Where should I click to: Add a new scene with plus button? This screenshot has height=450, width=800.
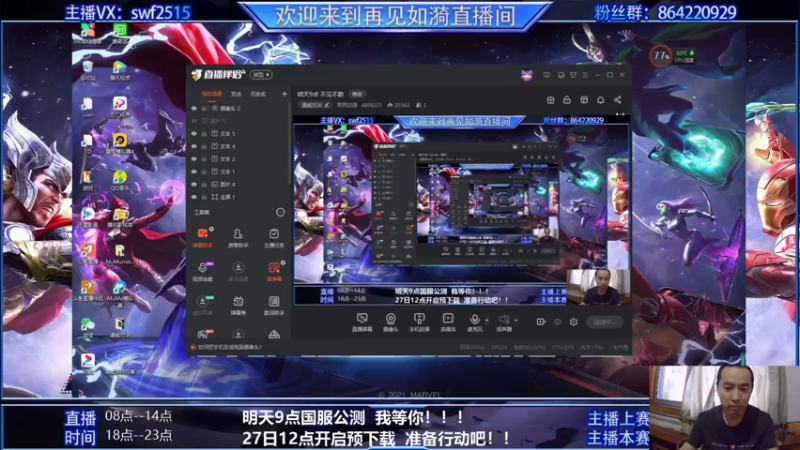click(x=284, y=94)
